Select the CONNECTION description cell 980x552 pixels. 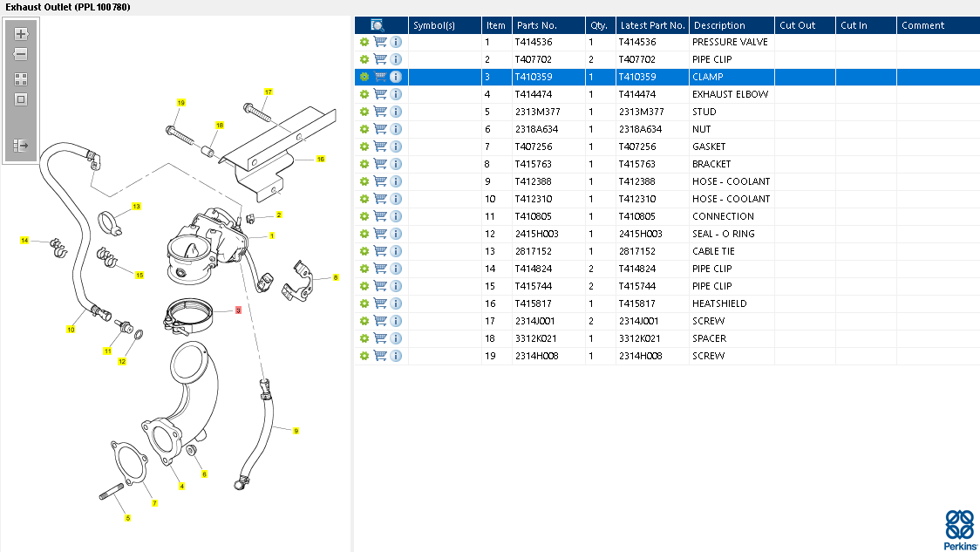(732, 216)
